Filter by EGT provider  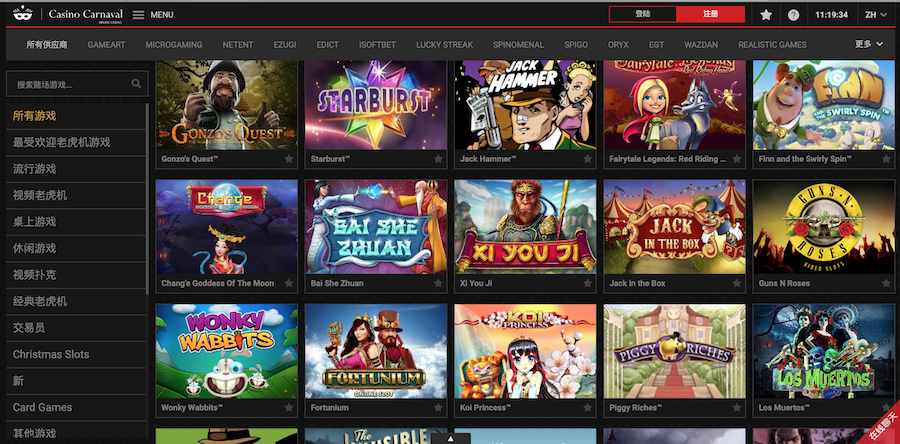point(656,45)
